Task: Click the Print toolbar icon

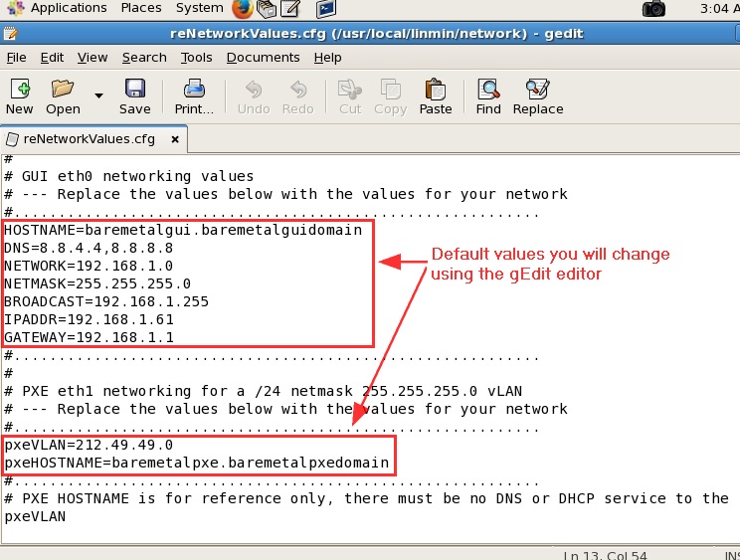Action: tap(194, 96)
